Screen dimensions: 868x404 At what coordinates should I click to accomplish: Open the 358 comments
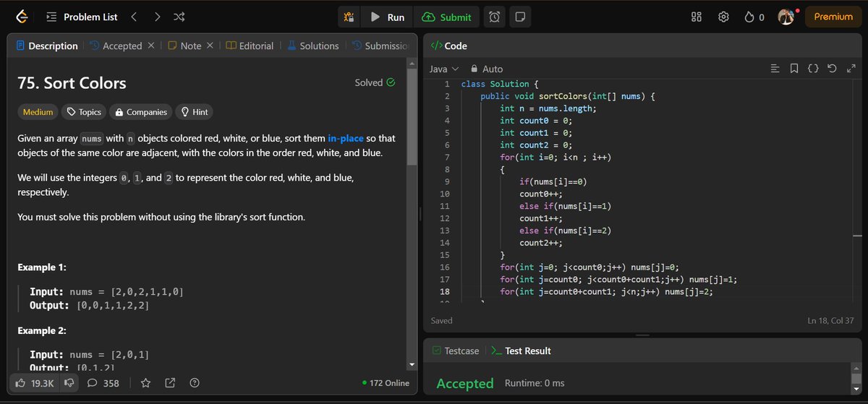click(103, 383)
